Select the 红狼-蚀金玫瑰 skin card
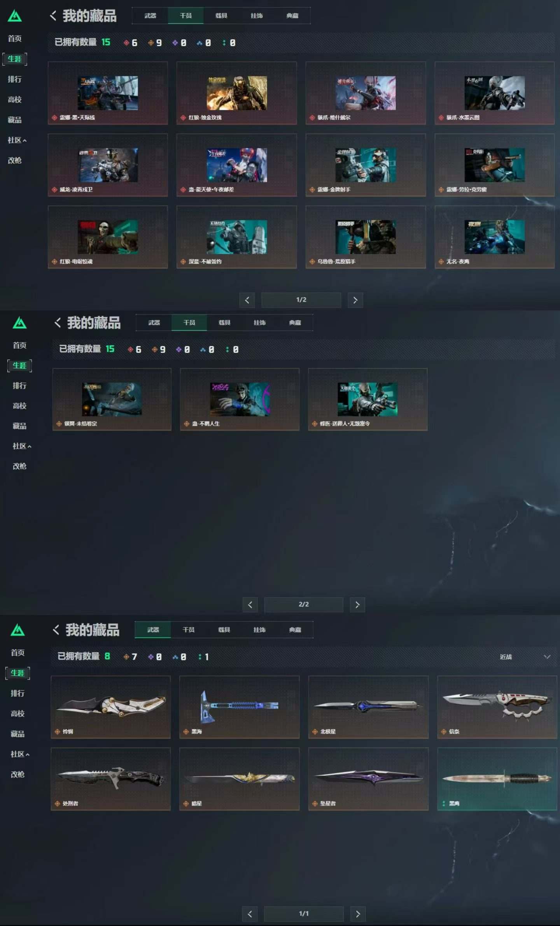 [237, 93]
